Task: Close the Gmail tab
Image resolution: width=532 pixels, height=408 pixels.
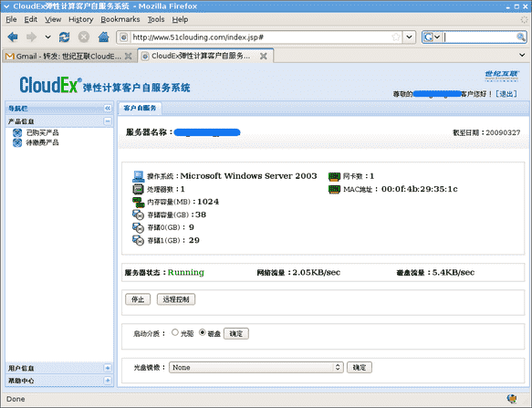Action: tap(129, 56)
